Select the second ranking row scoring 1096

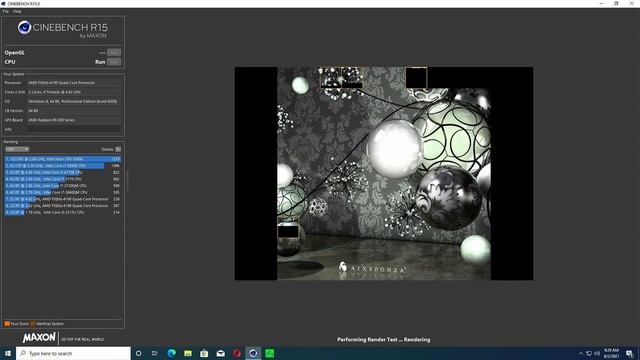tap(62, 166)
